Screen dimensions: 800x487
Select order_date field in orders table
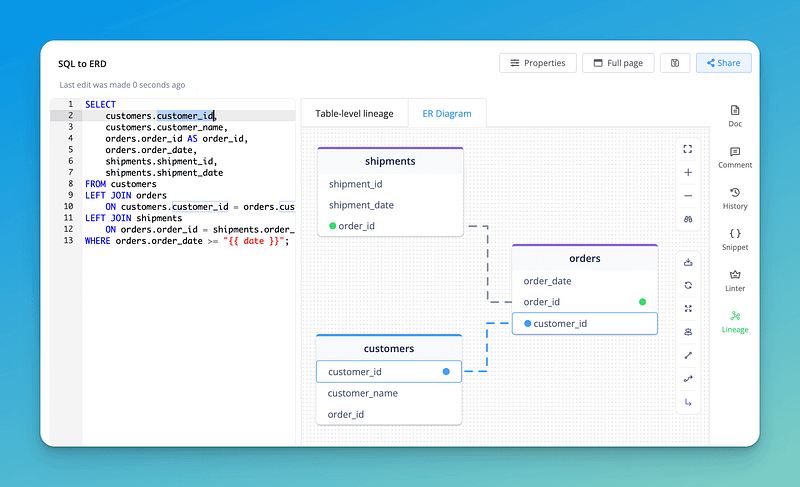tap(585, 281)
